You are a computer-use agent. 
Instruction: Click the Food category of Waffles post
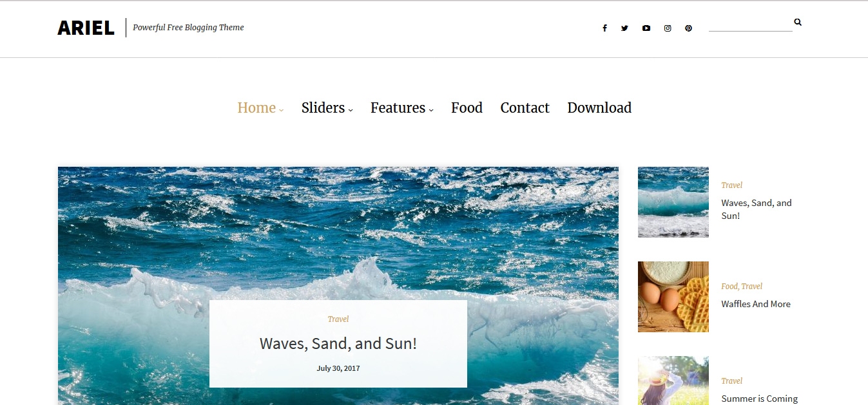[x=729, y=287]
